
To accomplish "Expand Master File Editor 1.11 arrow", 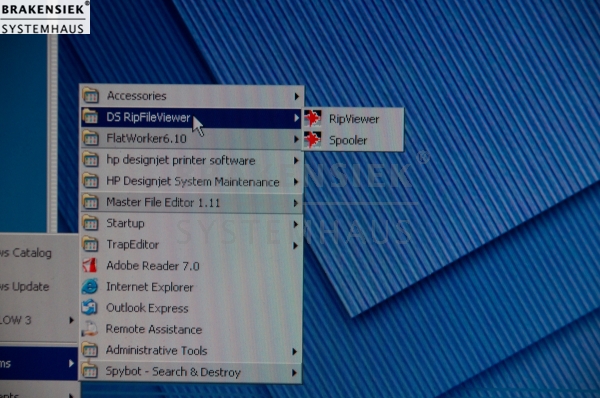I will (x=296, y=203).
